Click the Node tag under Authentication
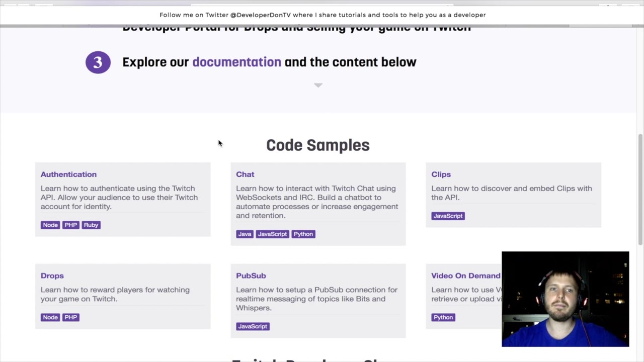 [x=50, y=225]
